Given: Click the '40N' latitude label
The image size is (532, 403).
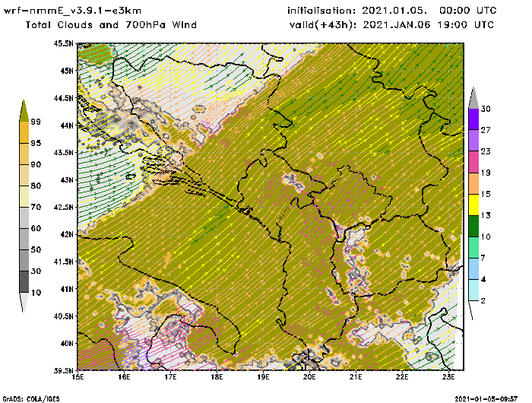Looking at the screenshot, I should [x=67, y=343].
